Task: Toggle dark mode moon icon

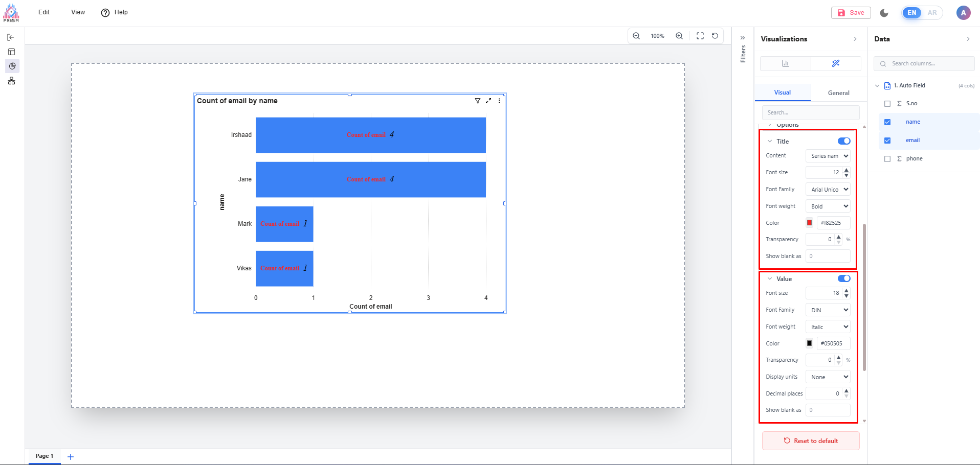Action: pos(884,13)
